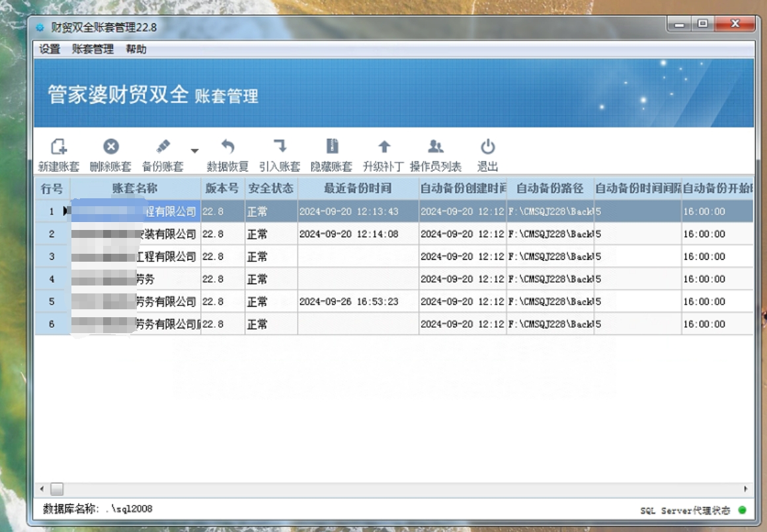This screenshot has height=532, width=767.
Task: Click backup path cell in row 2
Action: point(550,234)
